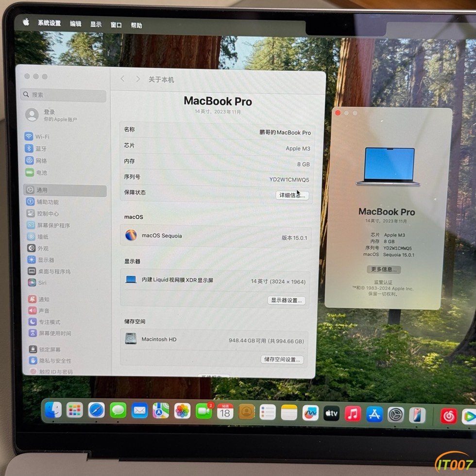Go back with the left chevron
The height and width of the screenshot is (476, 476).
tap(122, 79)
